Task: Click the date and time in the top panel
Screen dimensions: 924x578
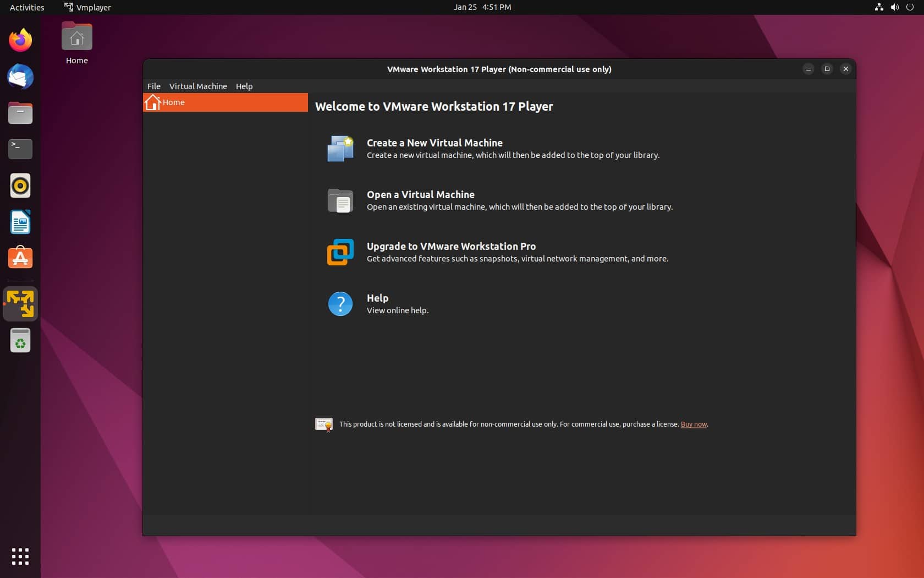Action: click(482, 7)
